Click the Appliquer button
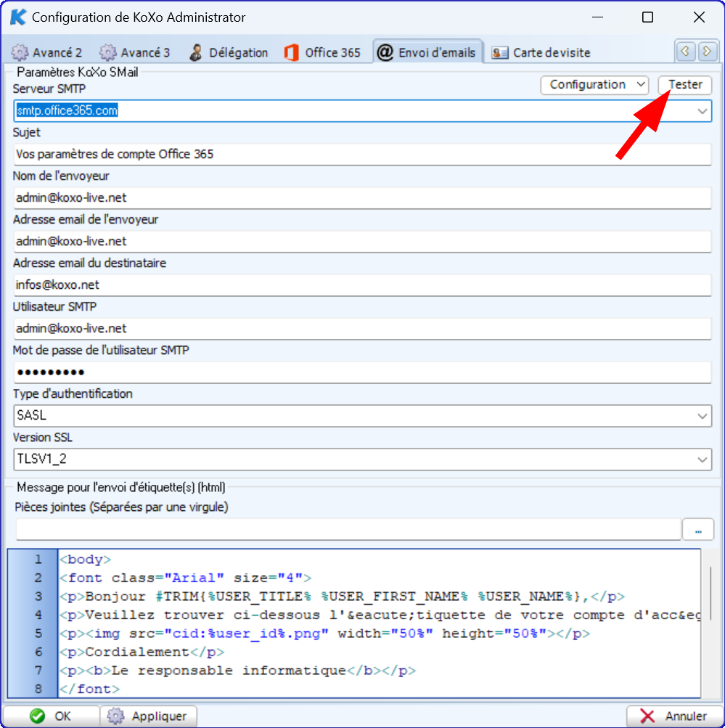This screenshot has height=728, width=725. pyautogui.click(x=149, y=716)
